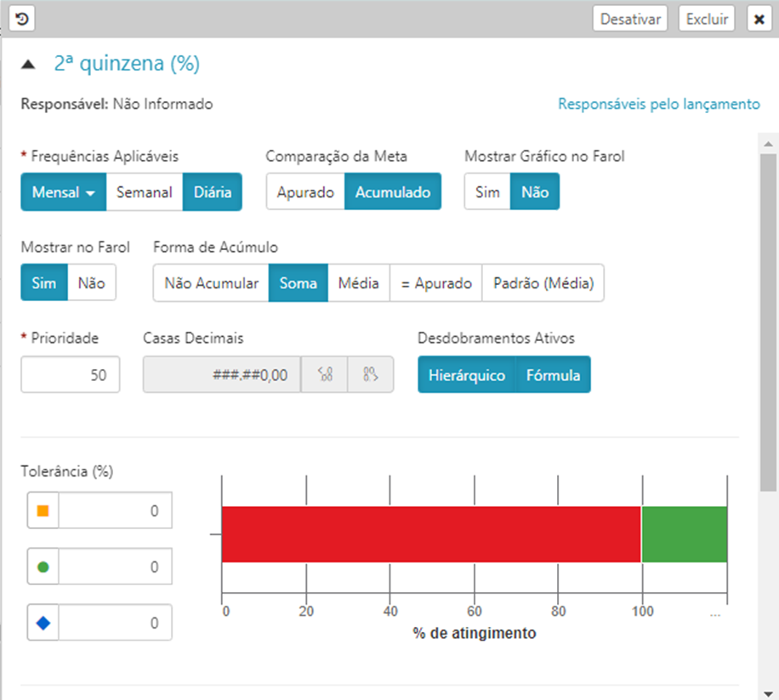Close the panel with the X icon
The image size is (779, 700).
point(759,19)
